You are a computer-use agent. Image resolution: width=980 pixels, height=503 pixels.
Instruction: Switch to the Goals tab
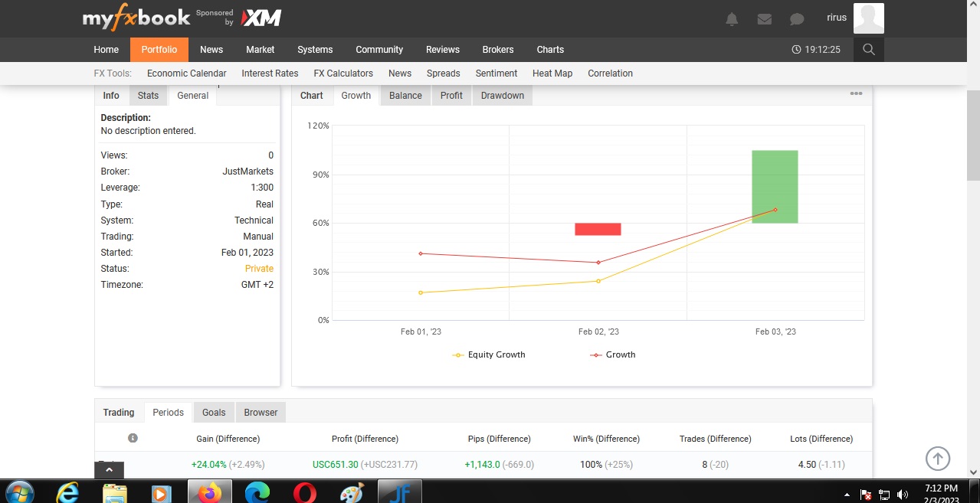tap(214, 412)
